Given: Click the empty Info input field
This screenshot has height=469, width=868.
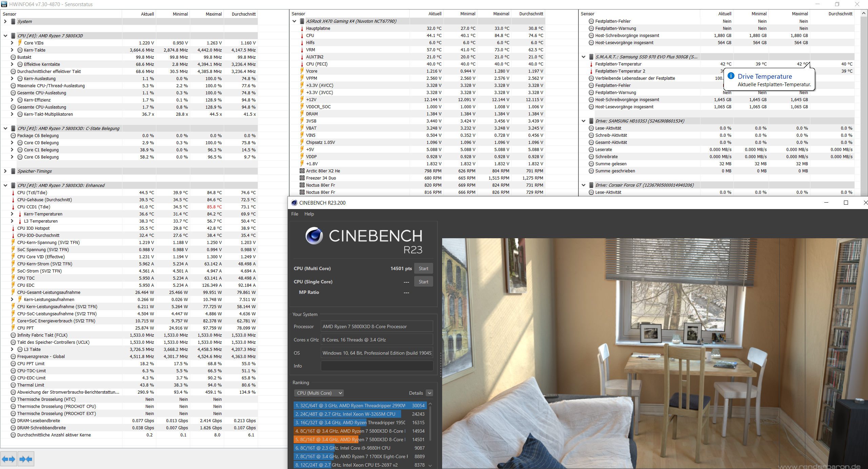Looking at the screenshot, I should 377,366.
